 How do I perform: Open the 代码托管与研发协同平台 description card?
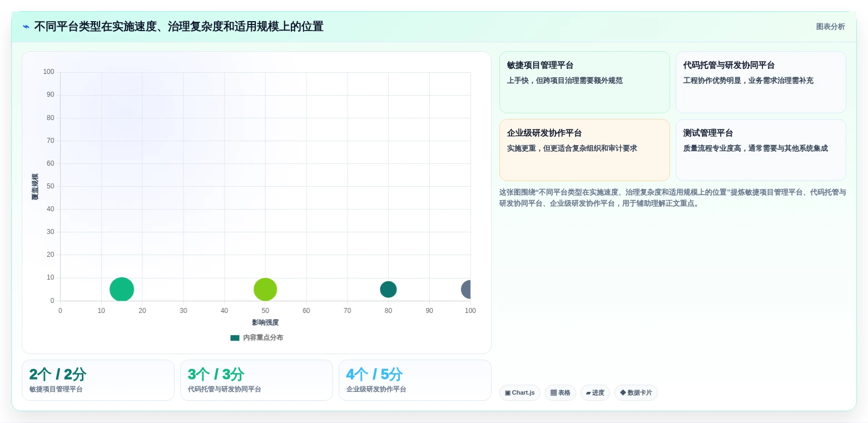pyautogui.click(x=761, y=82)
